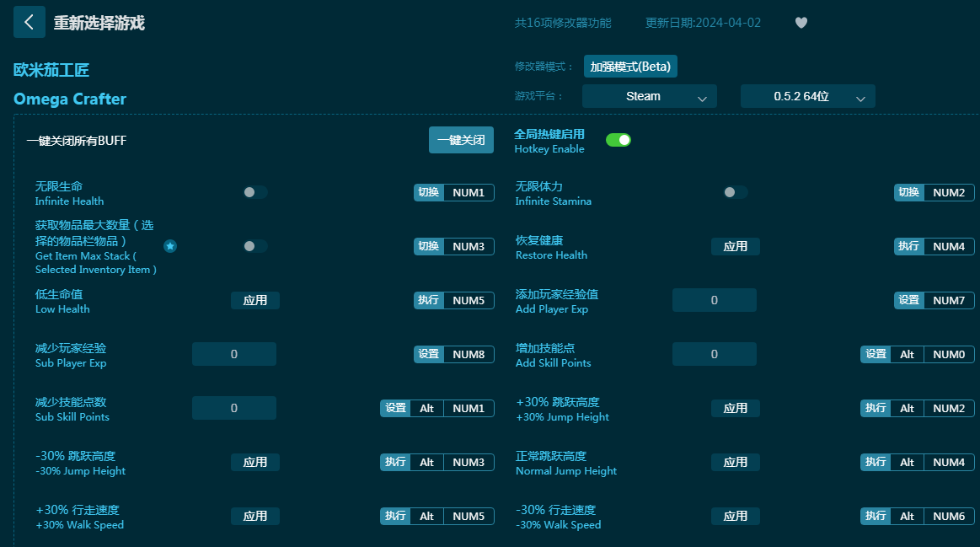The height and width of the screenshot is (547, 980).
Task: Apply Restore Health with its 应用 button
Action: (x=735, y=246)
